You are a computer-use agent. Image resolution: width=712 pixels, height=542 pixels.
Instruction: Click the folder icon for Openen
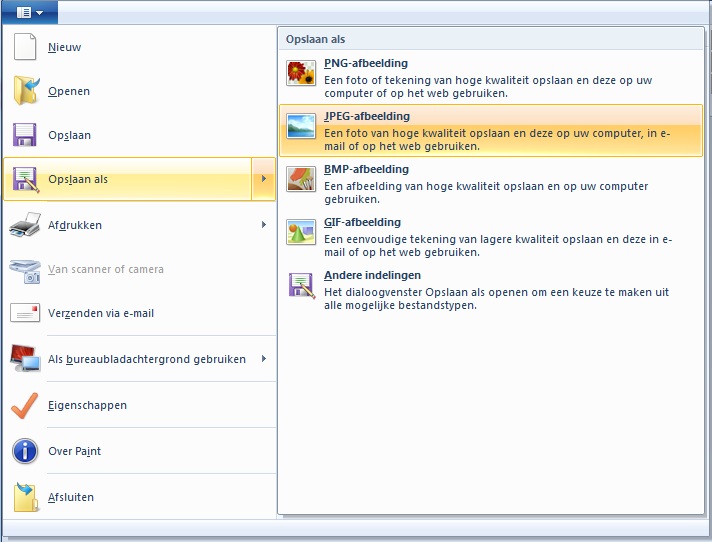pos(26,91)
